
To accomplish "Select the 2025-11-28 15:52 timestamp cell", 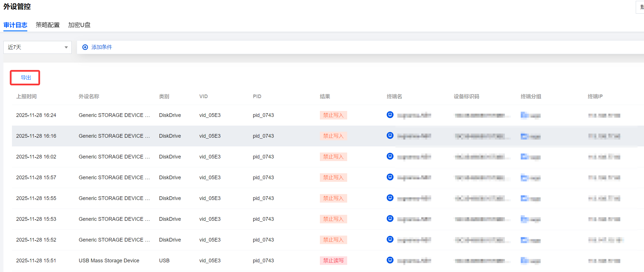I will [36, 240].
